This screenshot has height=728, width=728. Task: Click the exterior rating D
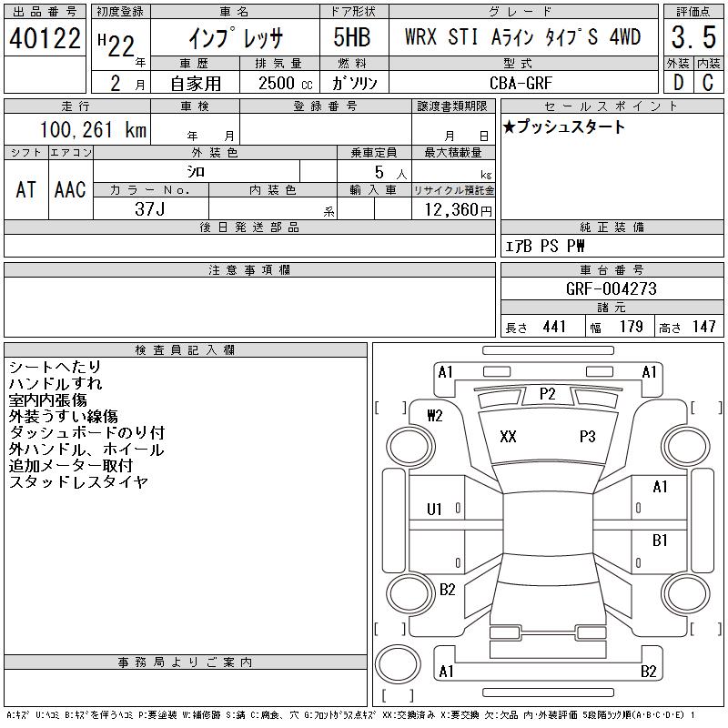coord(678,83)
